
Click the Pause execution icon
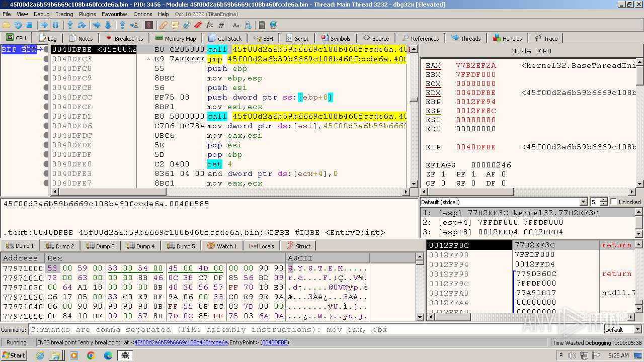click(56, 25)
